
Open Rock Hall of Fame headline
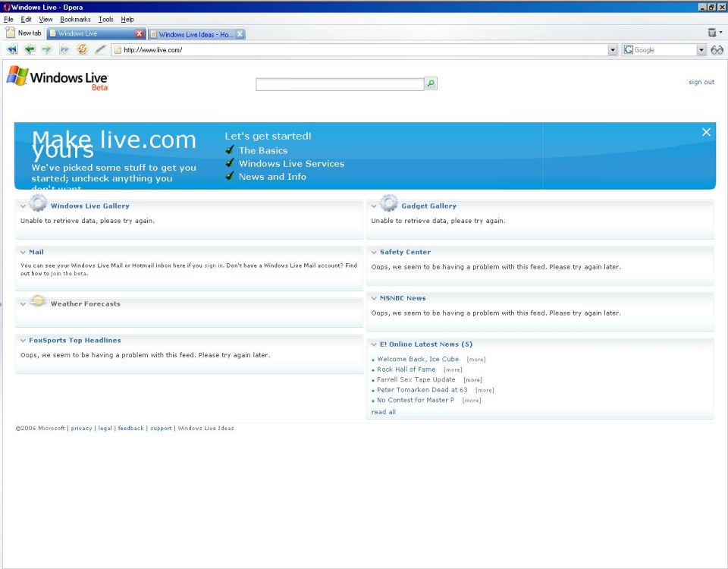pos(406,369)
